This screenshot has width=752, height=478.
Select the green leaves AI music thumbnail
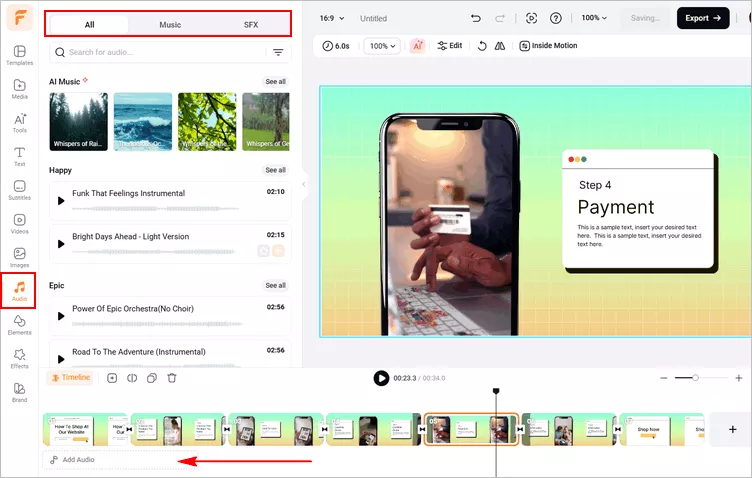pos(207,122)
